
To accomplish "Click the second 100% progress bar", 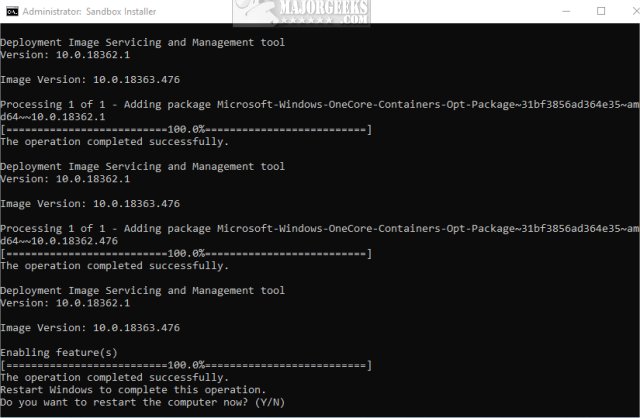I will [x=187, y=253].
